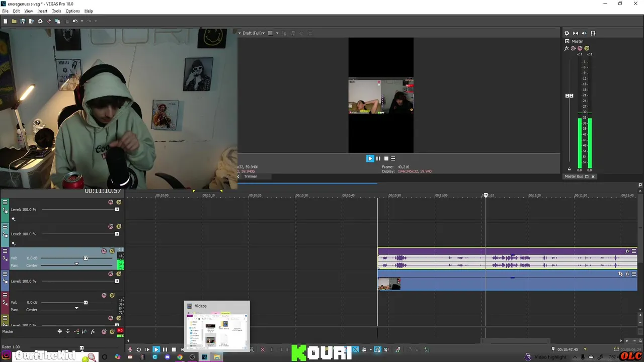Screen dimensions: 644x362
Task: Open the Edit menu
Action: (16, 11)
